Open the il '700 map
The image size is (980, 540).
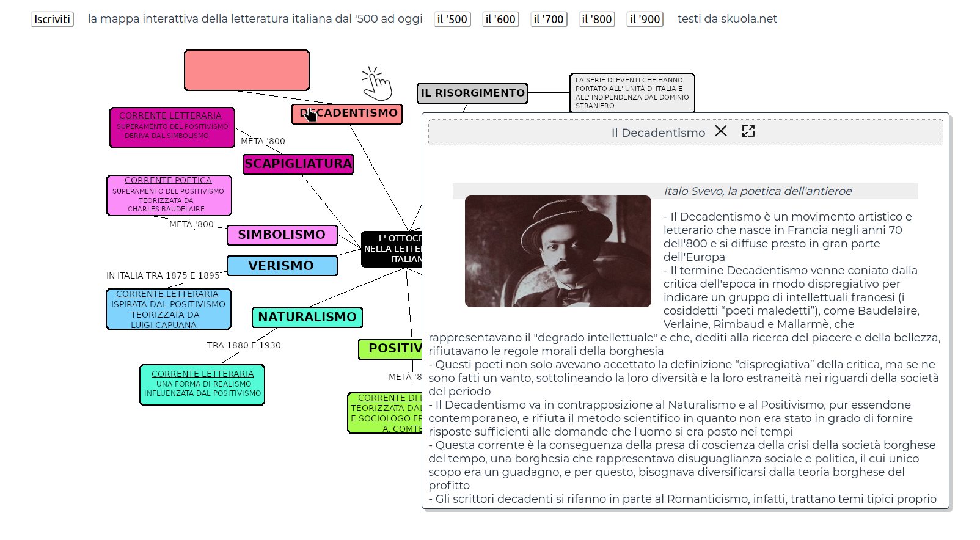549,20
